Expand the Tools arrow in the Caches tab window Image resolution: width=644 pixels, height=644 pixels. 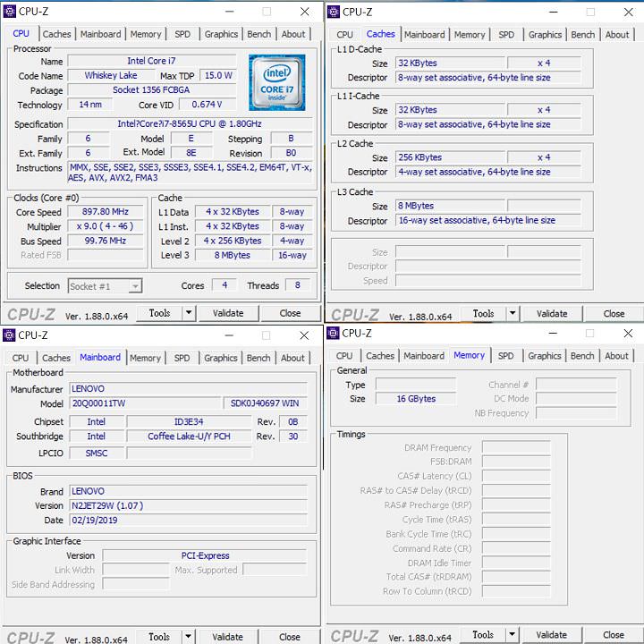pyautogui.click(x=513, y=314)
